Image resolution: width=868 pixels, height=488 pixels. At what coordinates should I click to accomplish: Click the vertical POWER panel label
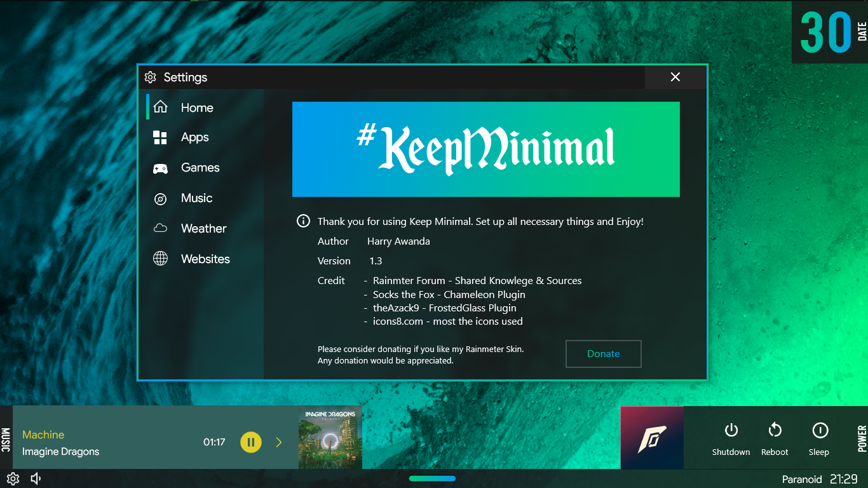point(862,439)
